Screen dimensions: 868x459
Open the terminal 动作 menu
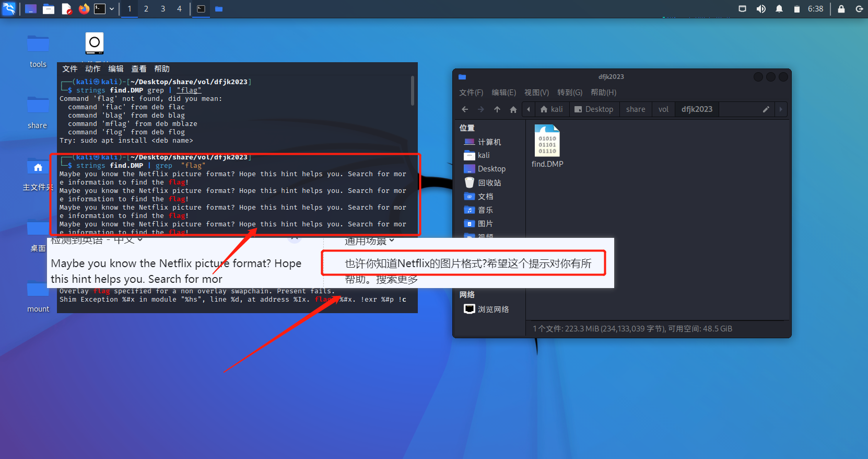point(92,69)
